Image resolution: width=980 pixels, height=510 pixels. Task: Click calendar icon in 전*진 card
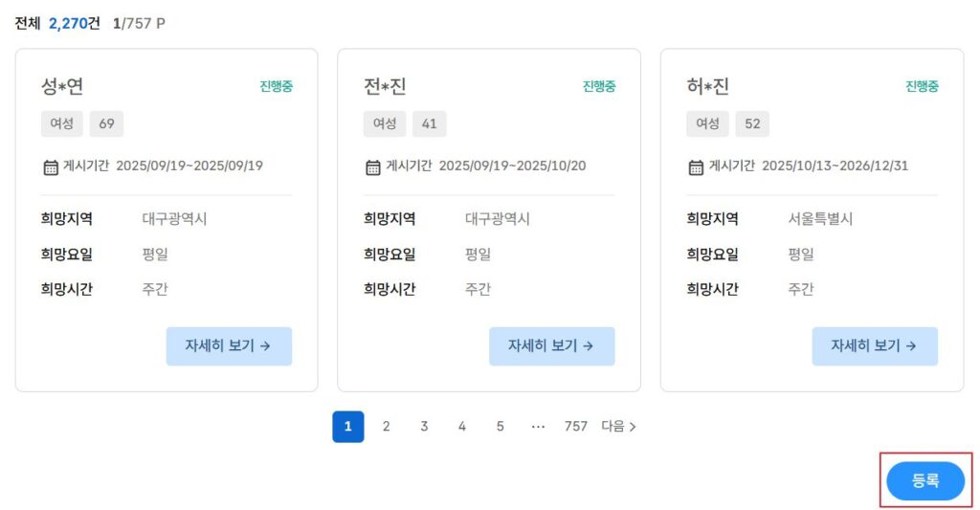(x=373, y=166)
